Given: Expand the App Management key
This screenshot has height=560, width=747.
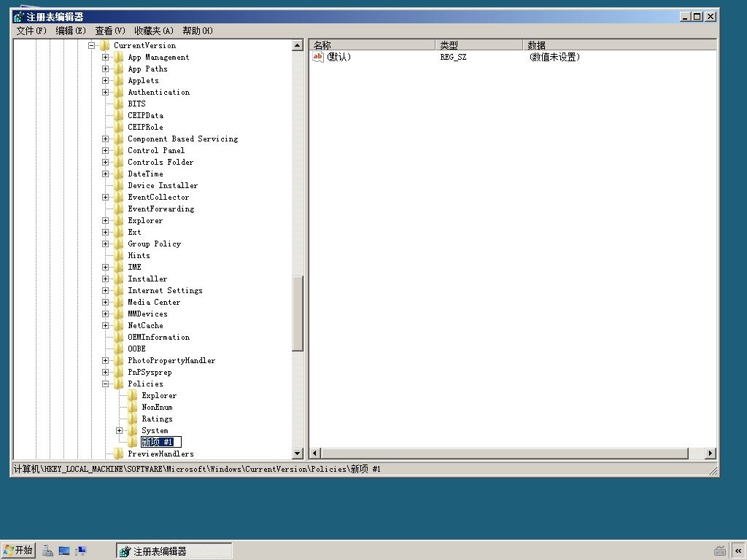Looking at the screenshot, I should click(x=105, y=57).
